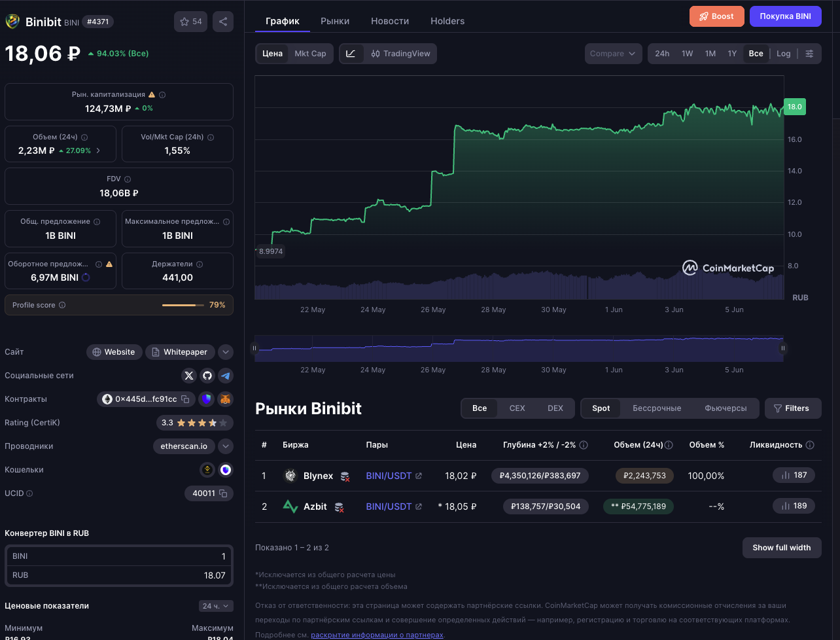Open the Filters dropdown for markets
This screenshot has height=640, width=840.
pyautogui.click(x=792, y=408)
